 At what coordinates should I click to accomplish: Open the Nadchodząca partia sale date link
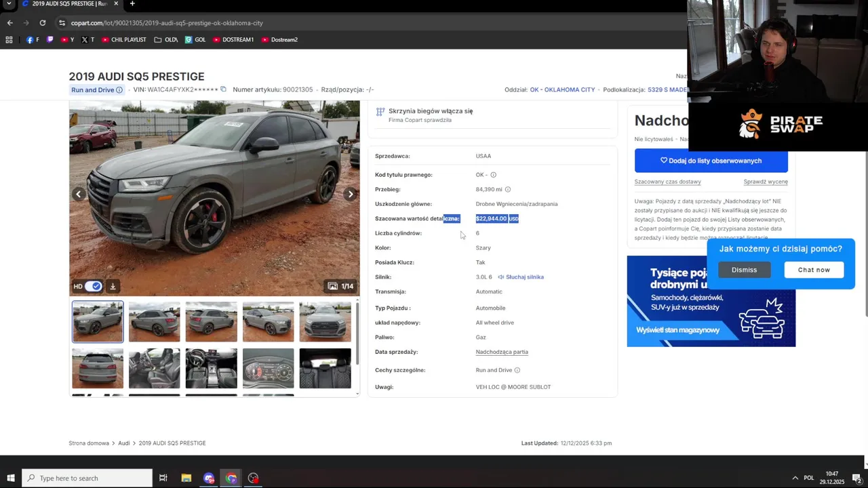coord(502,352)
